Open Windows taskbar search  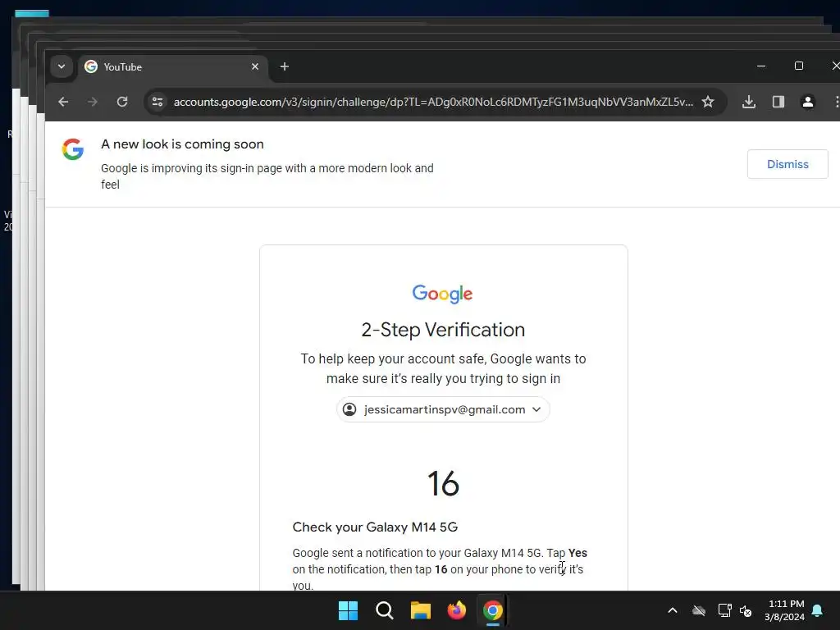pyautogui.click(x=384, y=610)
